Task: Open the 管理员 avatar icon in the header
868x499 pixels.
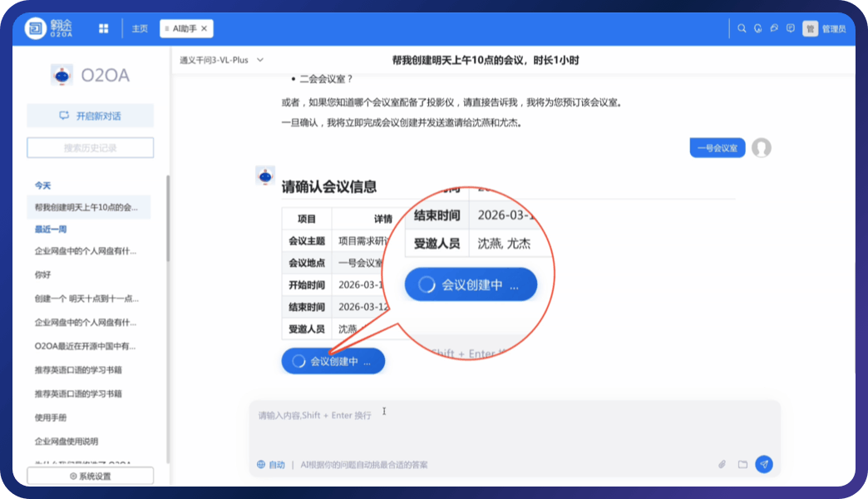Action: click(810, 27)
